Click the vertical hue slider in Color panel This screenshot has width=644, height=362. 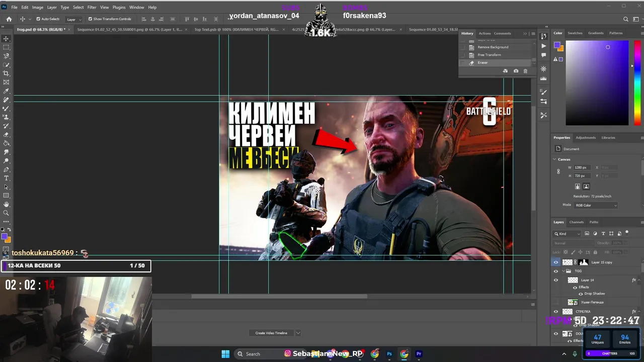[x=637, y=83]
